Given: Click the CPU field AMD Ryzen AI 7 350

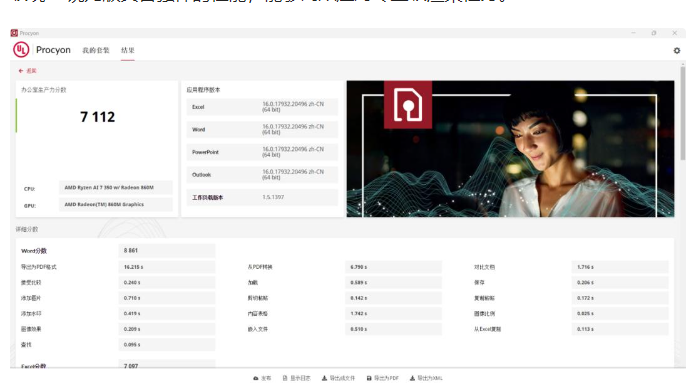Looking at the screenshot, I should point(116,188).
